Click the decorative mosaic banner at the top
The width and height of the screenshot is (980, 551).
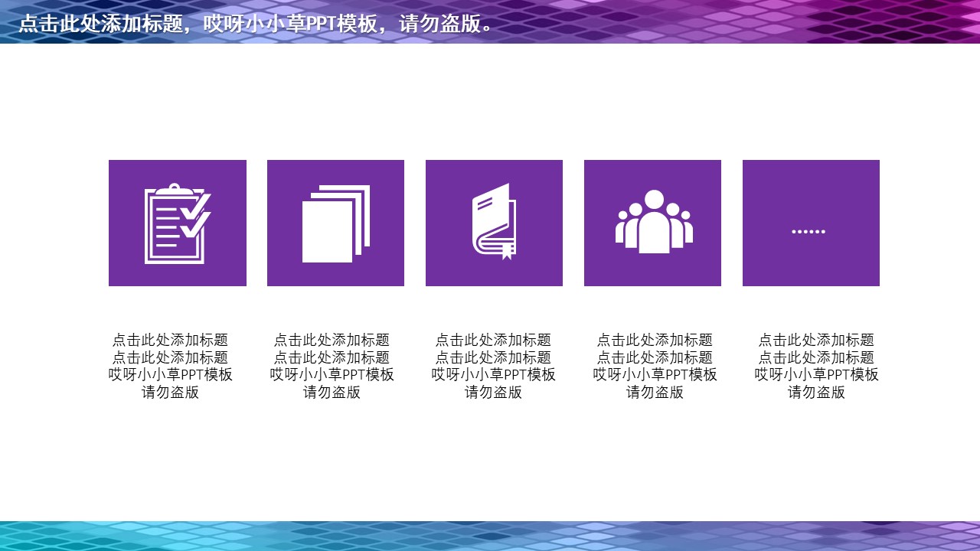pyautogui.click(x=689, y=19)
